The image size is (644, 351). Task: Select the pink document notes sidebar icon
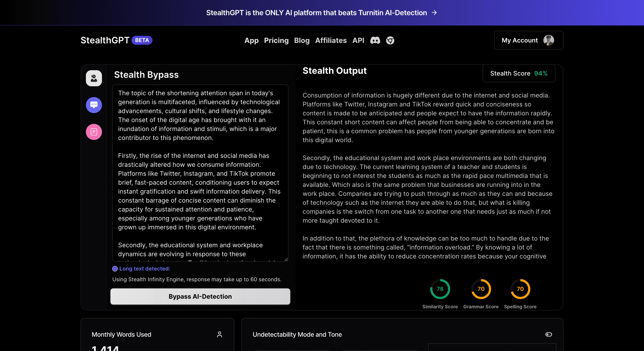(94, 132)
